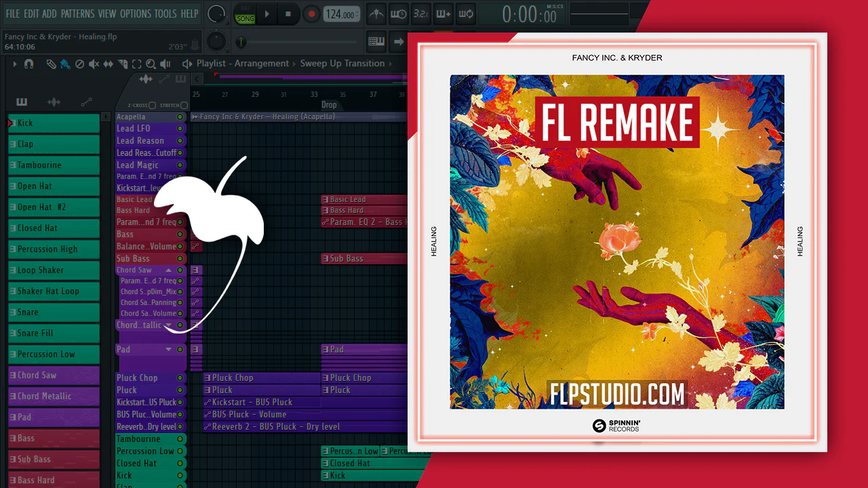Click the right-arrow step edit icon
The image size is (868, 488).
[x=399, y=41]
